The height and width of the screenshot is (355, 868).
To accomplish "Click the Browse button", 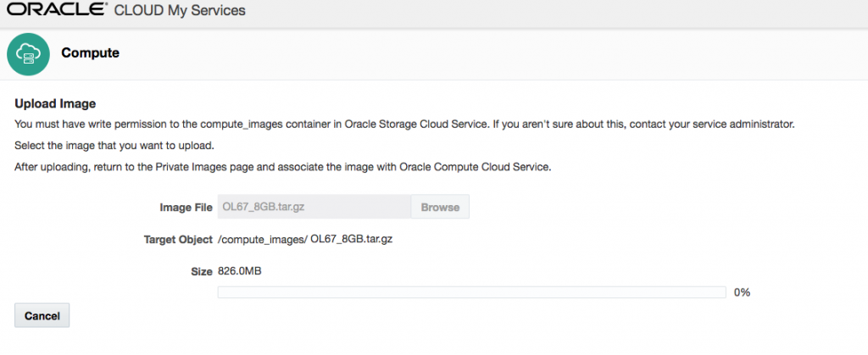I will (x=440, y=207).
